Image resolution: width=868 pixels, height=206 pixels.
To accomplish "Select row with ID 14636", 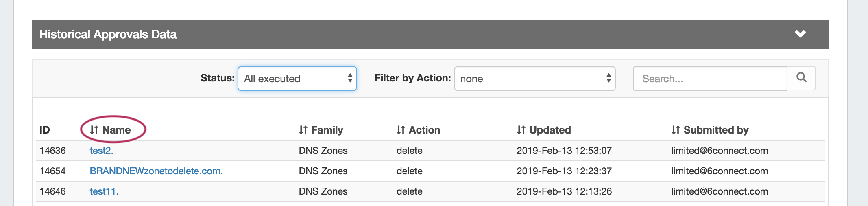I will point(52,151).
